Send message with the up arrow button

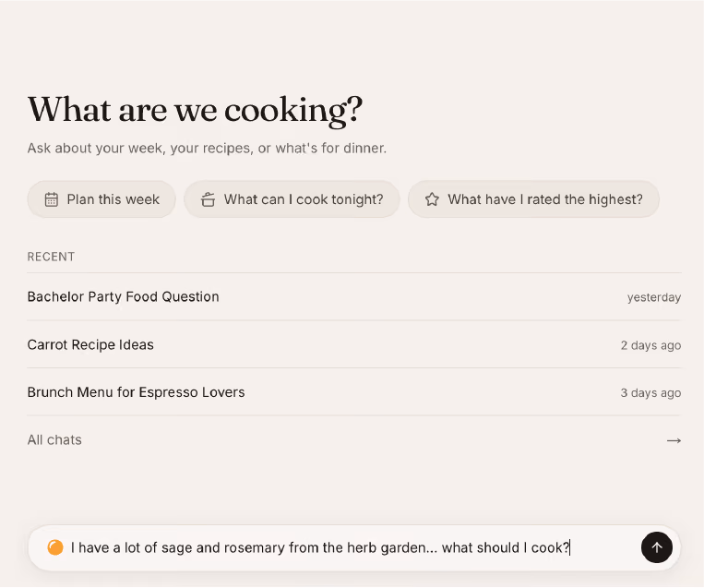click(656, 547)
